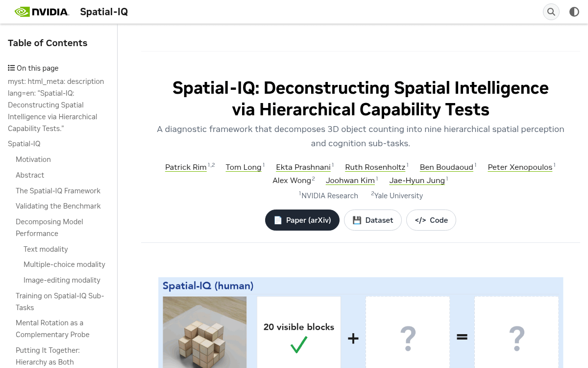
Task: Visit Patrick Rim author link
Action: click(x=186, y=167)
